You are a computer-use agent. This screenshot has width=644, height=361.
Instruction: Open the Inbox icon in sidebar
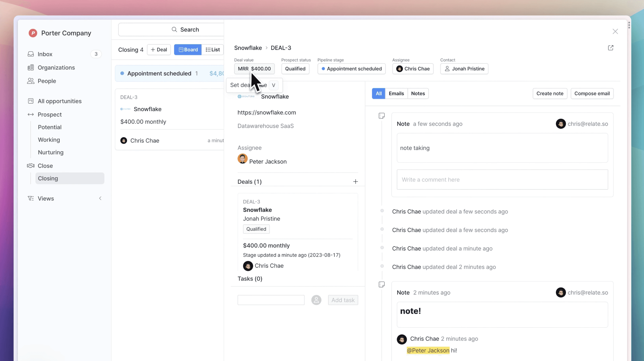(31, 54)
